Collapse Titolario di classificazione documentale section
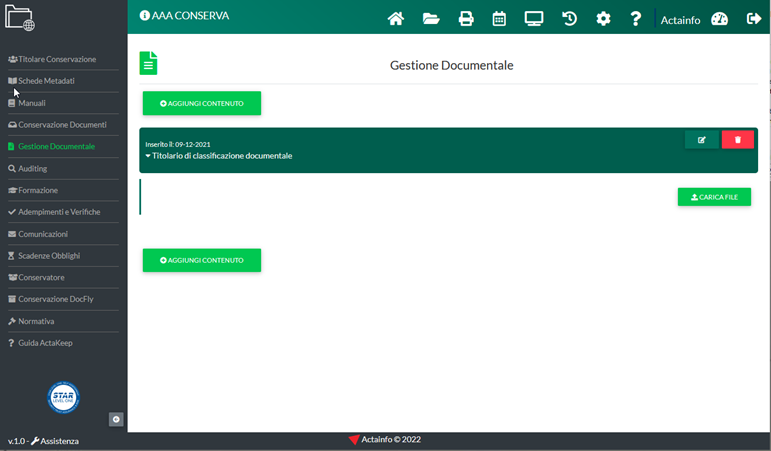771x451 pixels. (218, 156)
